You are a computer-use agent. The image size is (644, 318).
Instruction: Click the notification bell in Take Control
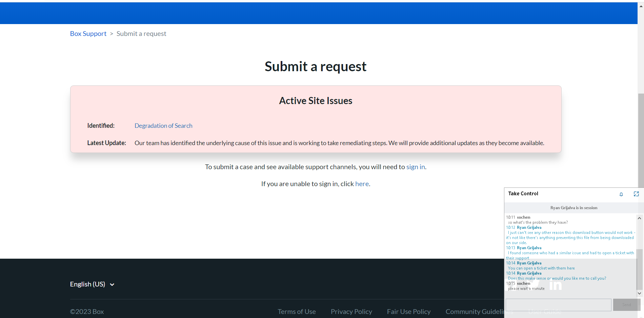tap(621, 194)
